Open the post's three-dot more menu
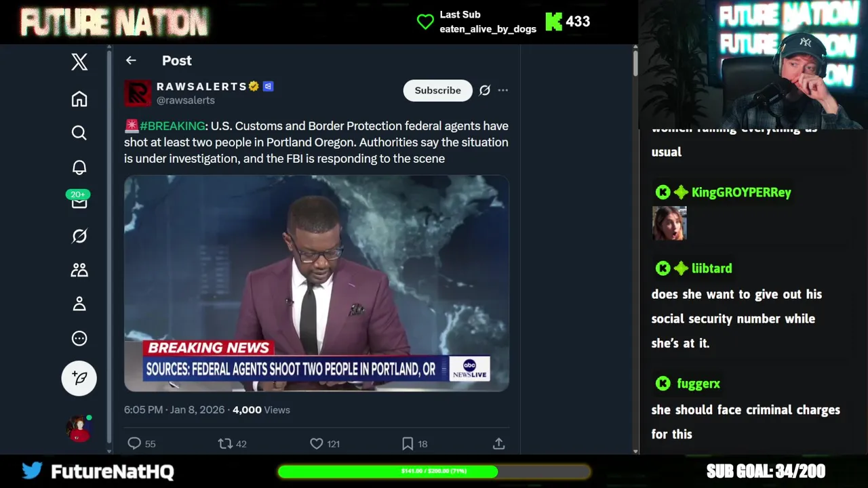Image resolution: width=868 pixels, height=488 pixels. pos(502,90)
